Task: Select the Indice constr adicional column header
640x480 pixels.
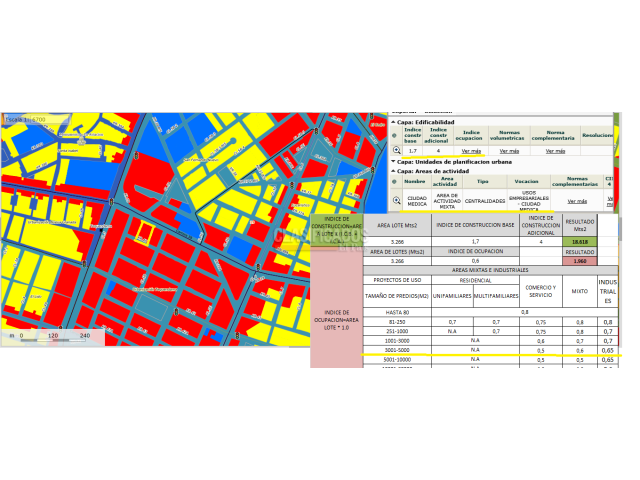Action: click(438, 135)
